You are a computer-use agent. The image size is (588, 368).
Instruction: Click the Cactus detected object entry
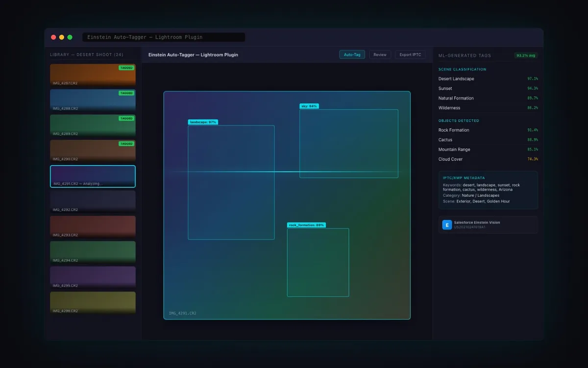tap(488, 140)
